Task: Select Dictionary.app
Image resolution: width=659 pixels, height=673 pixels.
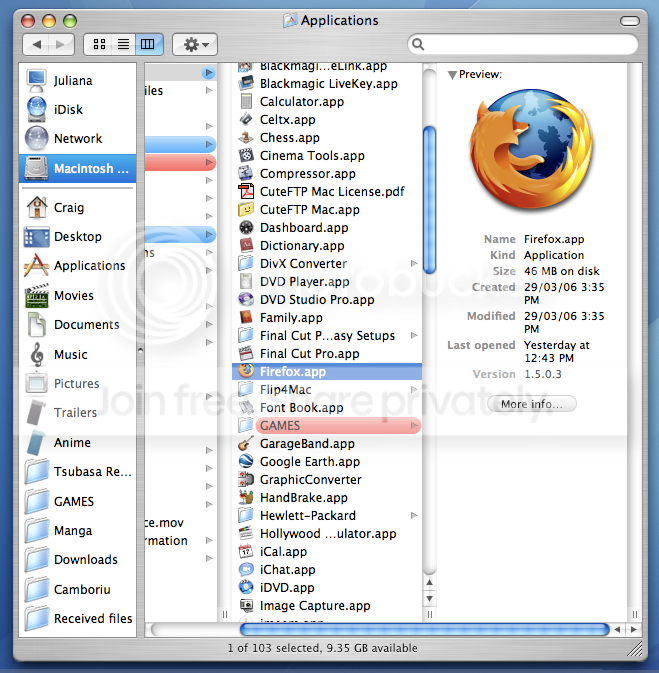Action: pos(327,246)
